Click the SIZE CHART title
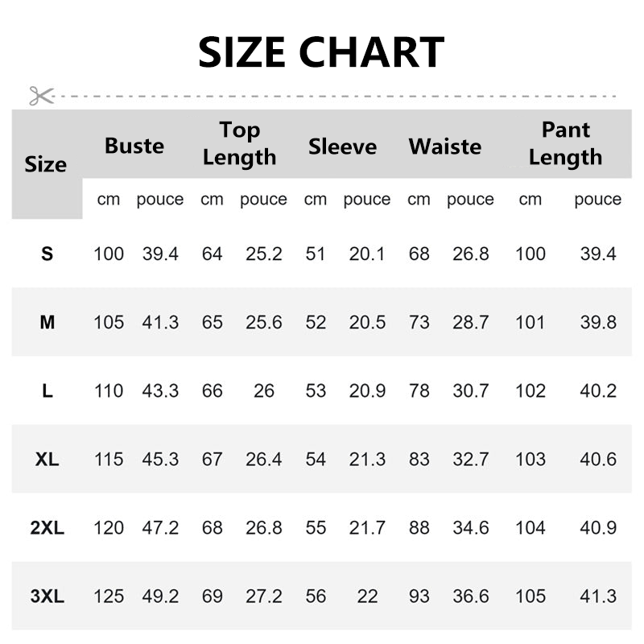 [321, 52]
